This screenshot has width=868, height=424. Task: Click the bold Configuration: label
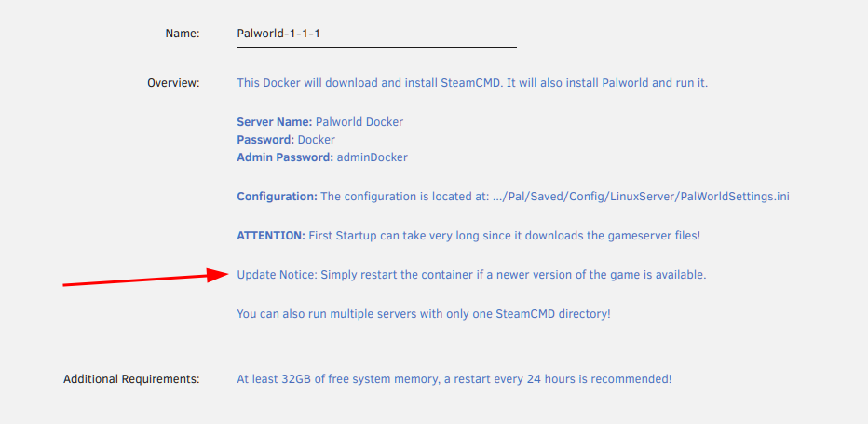(x=278, y=197)
